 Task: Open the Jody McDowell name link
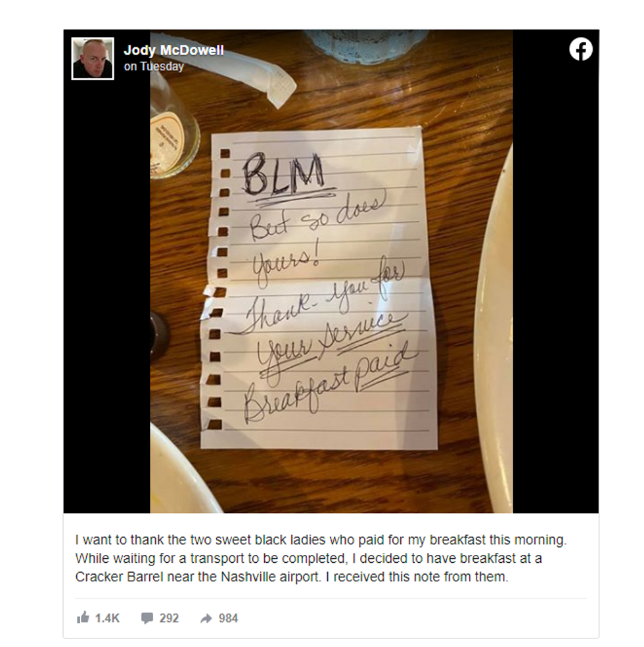click(x=173, y=51)
